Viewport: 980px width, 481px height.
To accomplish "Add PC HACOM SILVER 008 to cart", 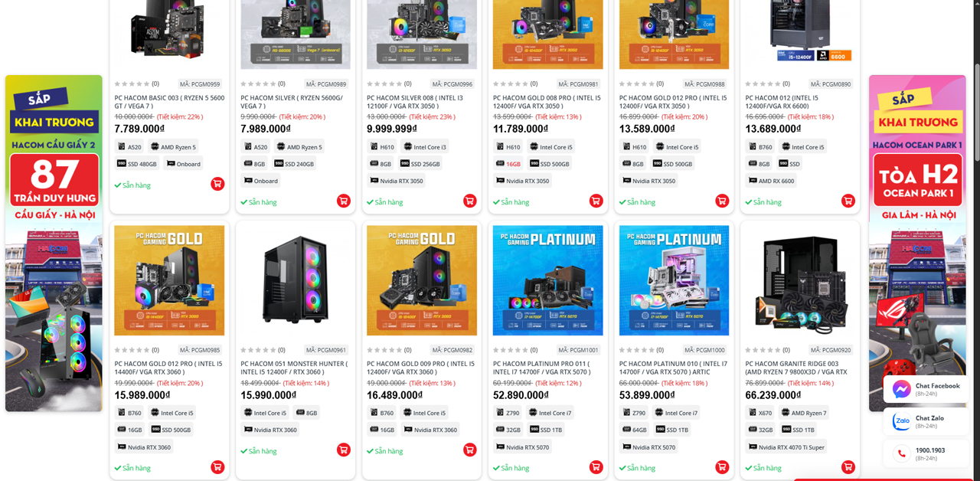I will pos(469,201).
